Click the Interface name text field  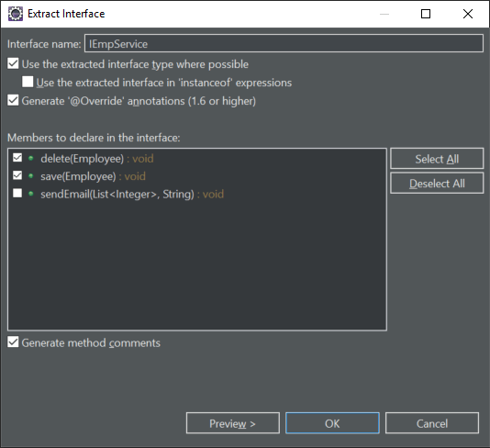pos(284,43)
